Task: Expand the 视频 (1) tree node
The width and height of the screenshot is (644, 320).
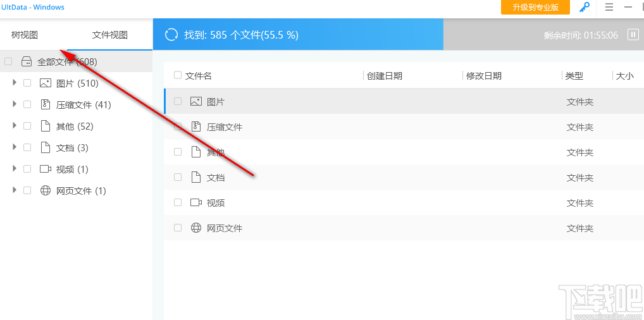Action: pos(15,168)
